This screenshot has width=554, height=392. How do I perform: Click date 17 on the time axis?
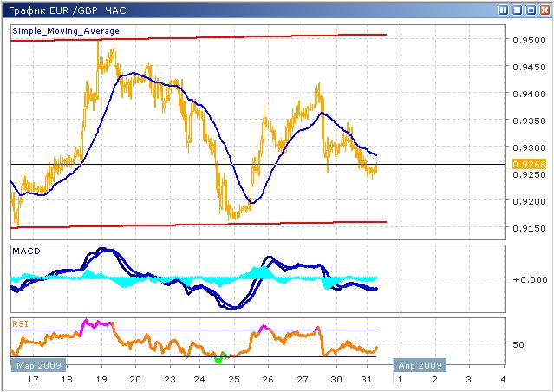(35, 380)
